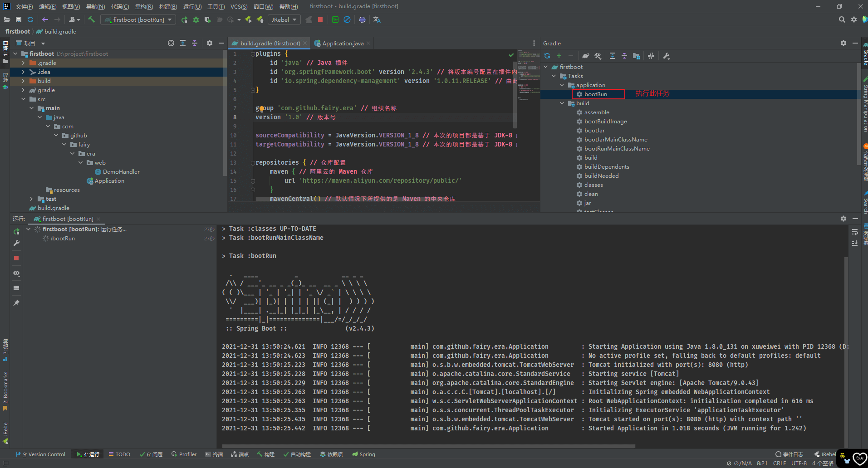Image resolution: width=868 pixels, height=468 pixels.
Task: Open search everywhere magnifier icon
Action: [842, 19]
